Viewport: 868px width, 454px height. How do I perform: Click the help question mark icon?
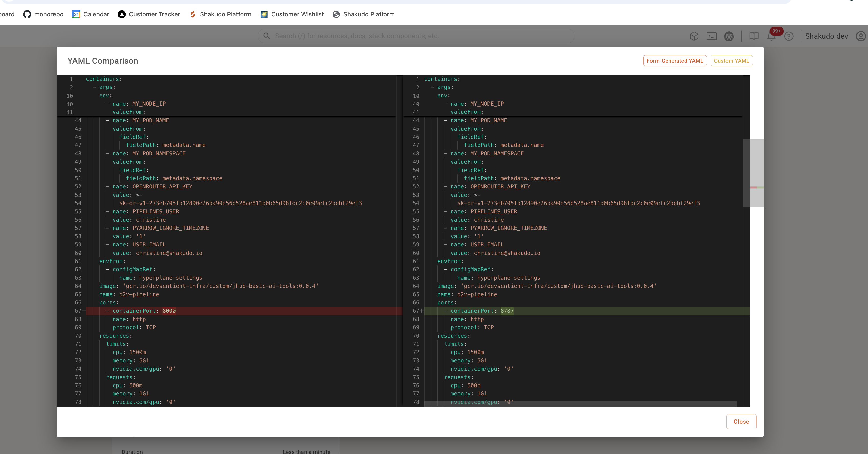tap(789, 36)
